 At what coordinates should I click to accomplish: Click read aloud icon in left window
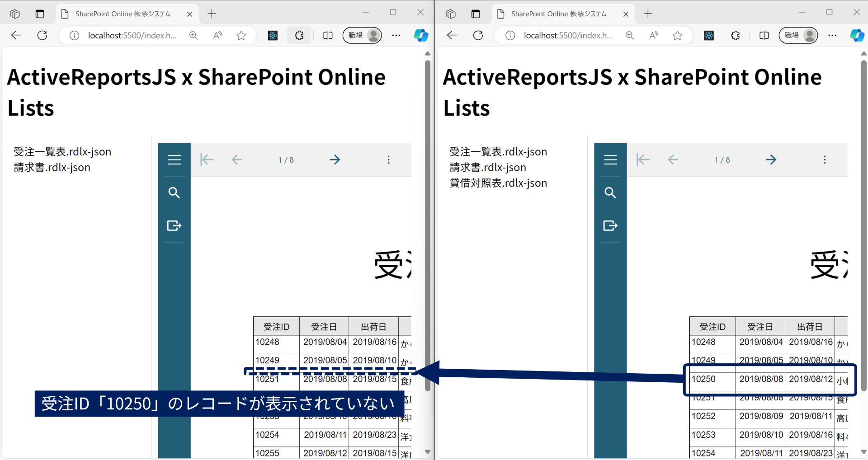coord(217,35)
